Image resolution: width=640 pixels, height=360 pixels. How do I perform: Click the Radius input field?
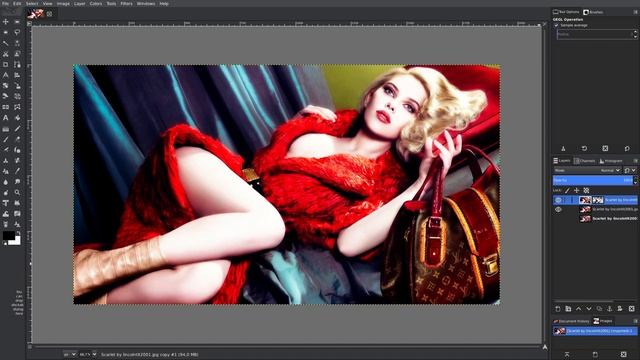tap(594, 34)
